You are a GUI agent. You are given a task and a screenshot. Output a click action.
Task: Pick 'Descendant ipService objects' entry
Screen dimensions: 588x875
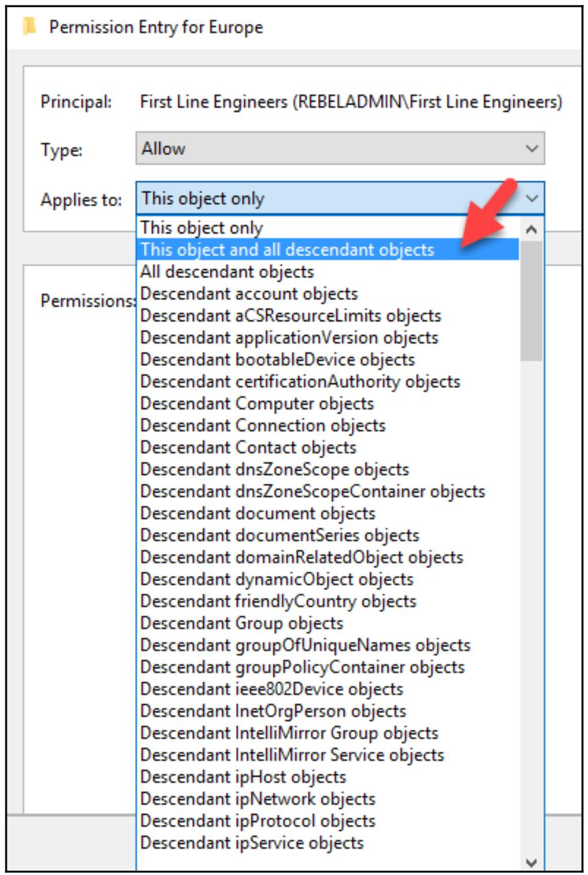click(252, 843)
